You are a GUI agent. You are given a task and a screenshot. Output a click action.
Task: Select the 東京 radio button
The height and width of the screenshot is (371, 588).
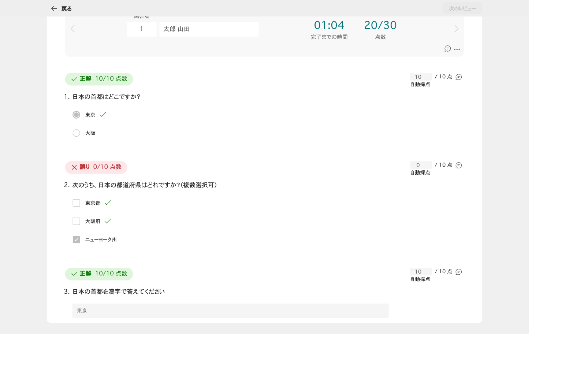[x=76, y=115]
